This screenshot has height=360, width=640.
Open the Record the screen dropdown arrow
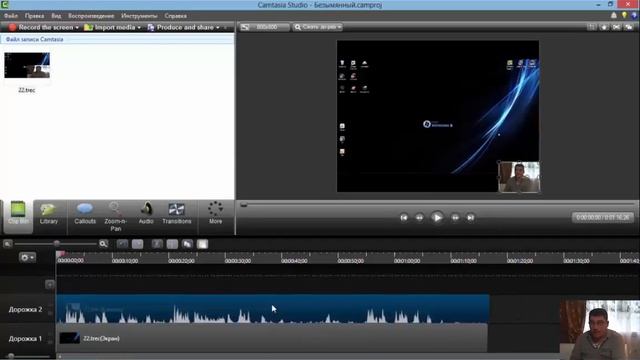[77, 27]
